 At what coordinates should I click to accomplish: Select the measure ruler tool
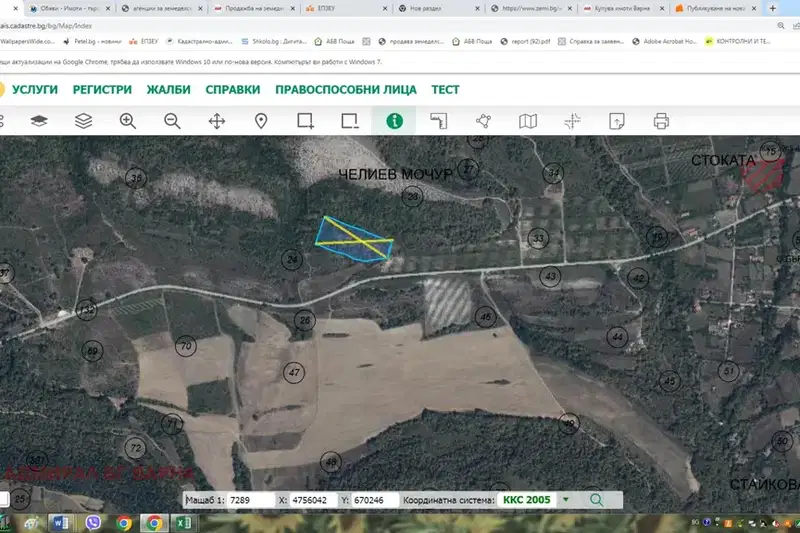[439, 121]
